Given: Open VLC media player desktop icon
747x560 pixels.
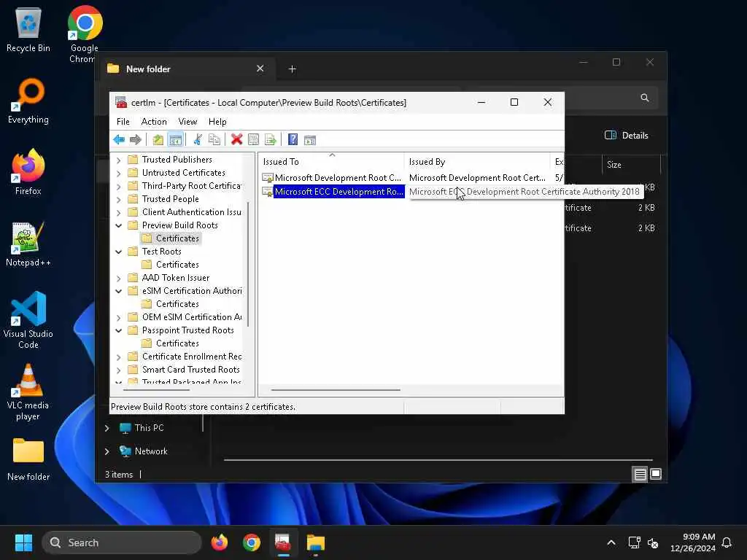Looking at the screenshot, I should click(x=28, y=392).
